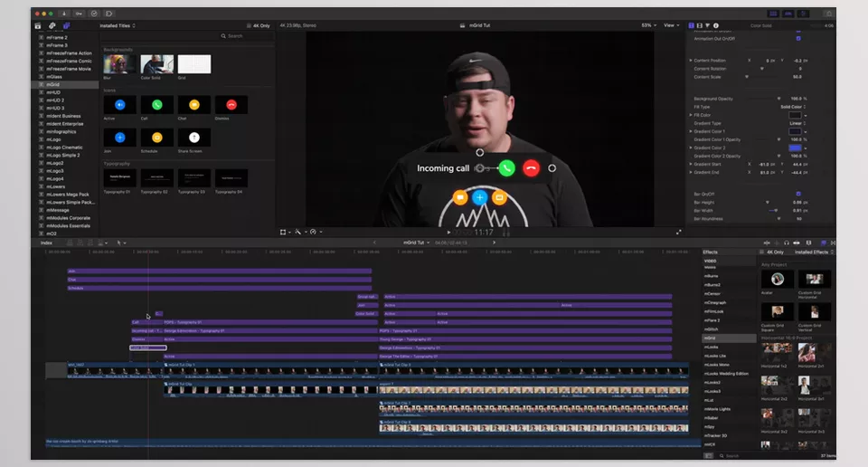Show the Photos and Audio sidebar icon
The image size is (868, 467).
(52, 25)
